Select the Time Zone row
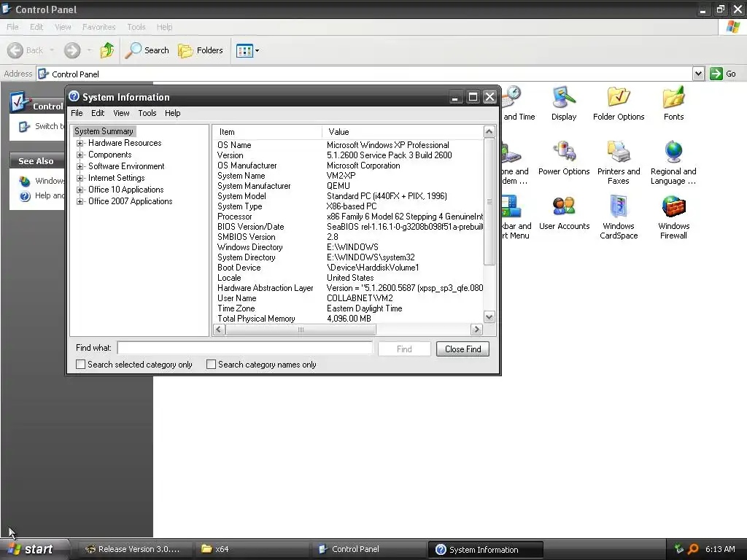Screen dimensions: 747x560 (348, 308)
